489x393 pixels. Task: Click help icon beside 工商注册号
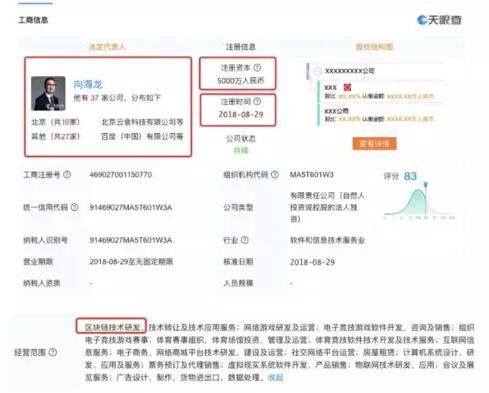[x=67, y=174]
